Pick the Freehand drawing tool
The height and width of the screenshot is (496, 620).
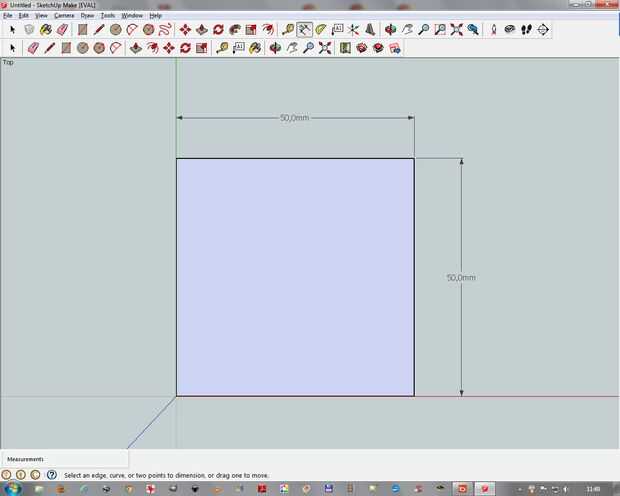[x=165, y=30]
